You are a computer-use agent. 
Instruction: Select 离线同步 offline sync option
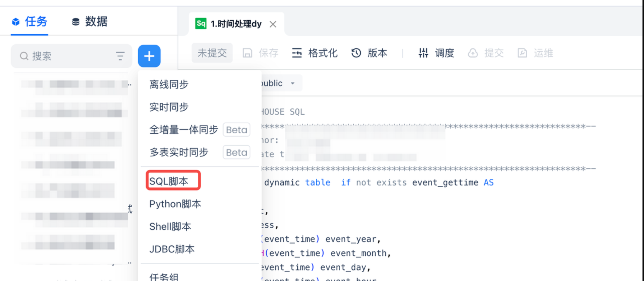point(169,84)
